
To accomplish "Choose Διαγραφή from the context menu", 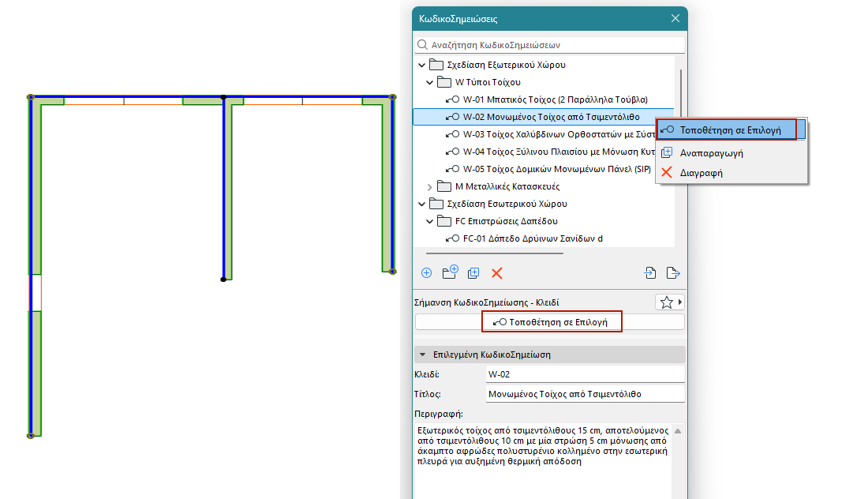I will pos(702,172).
